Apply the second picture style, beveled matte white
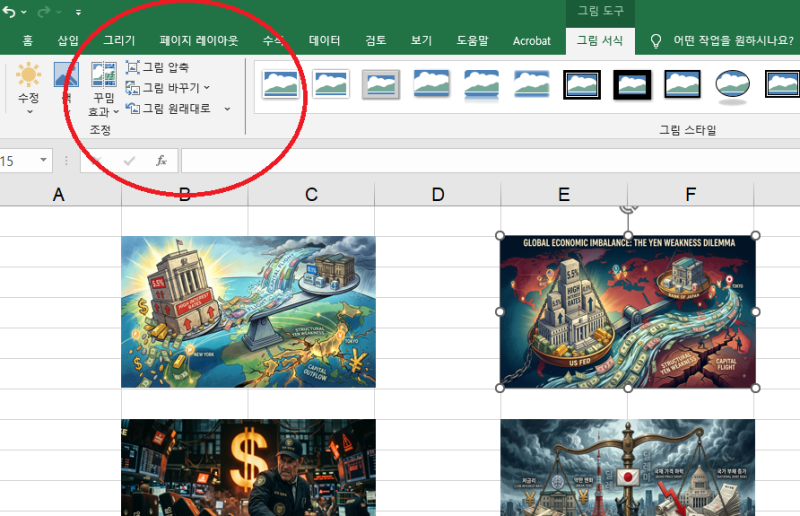Viewport: 800px width, 516px height. [x=331, y=84]
